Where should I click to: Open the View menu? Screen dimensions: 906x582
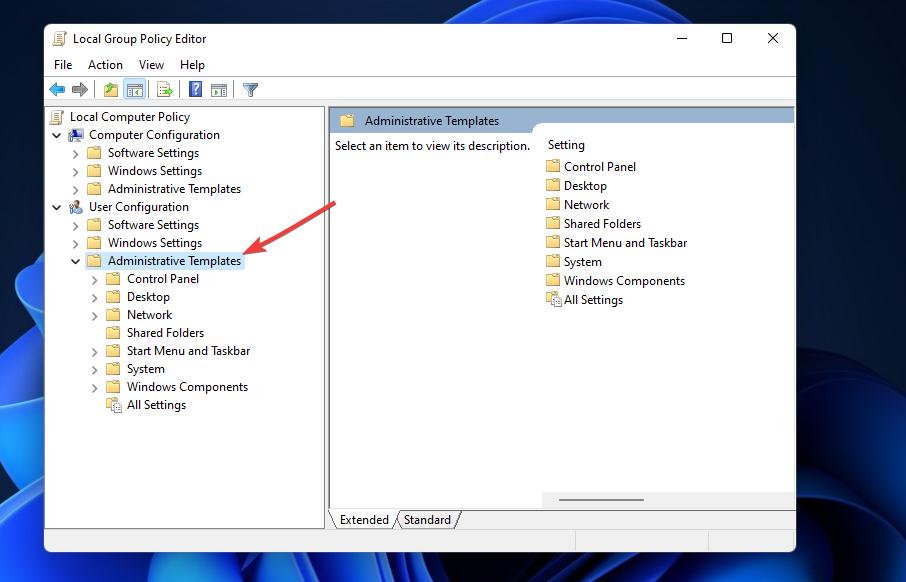pos(151,65)
